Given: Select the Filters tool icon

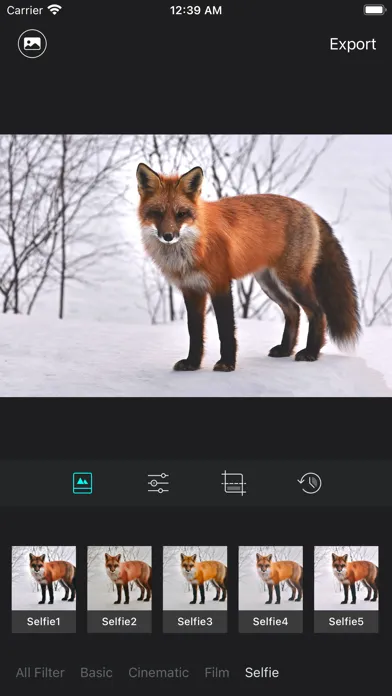Looking at the screenshot, I should tap(83, 483).
